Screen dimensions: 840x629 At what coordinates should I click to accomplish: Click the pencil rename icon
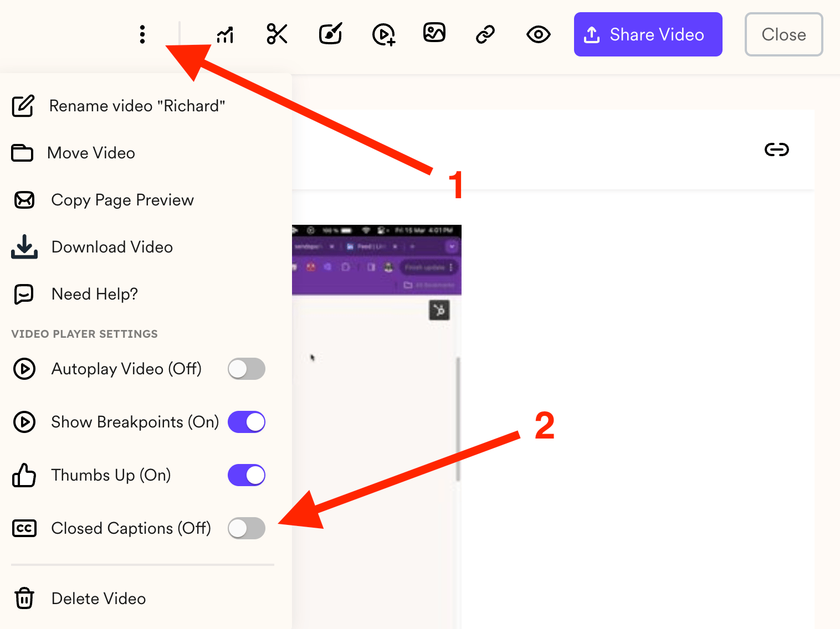(x=23, y=106)
